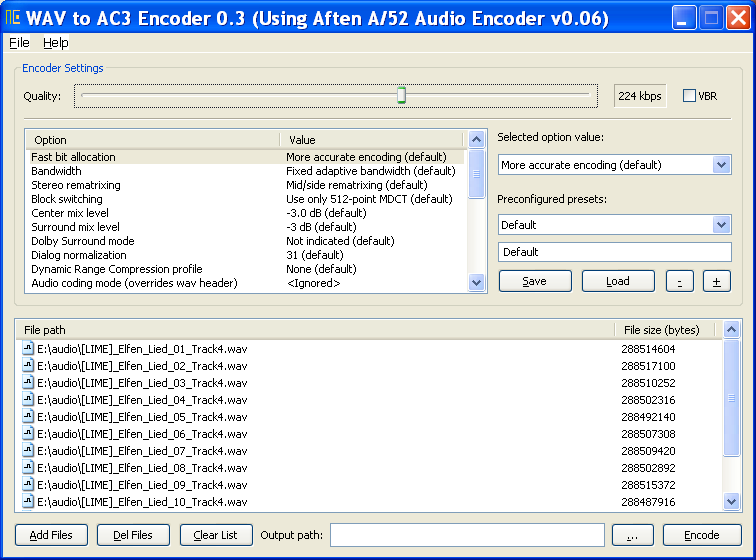
Task: Click file size 288492140
Action: pos(648,417)
